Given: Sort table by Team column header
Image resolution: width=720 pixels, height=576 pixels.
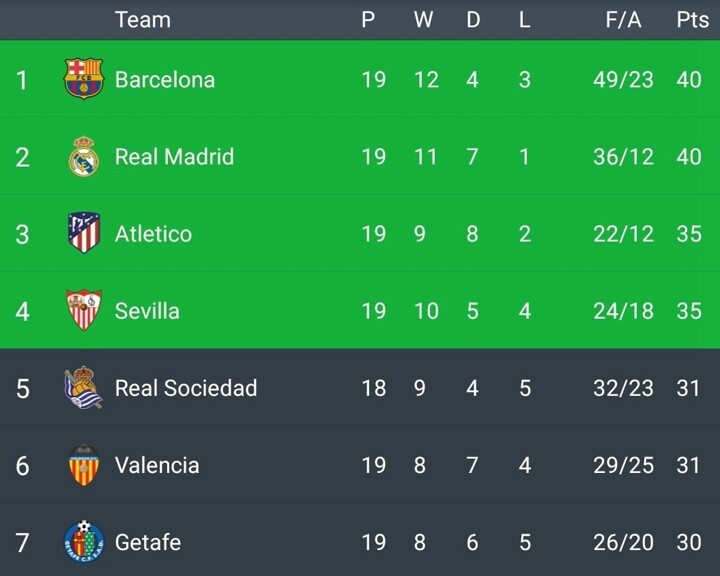Looking at the screenshot, I should (142, 20).
